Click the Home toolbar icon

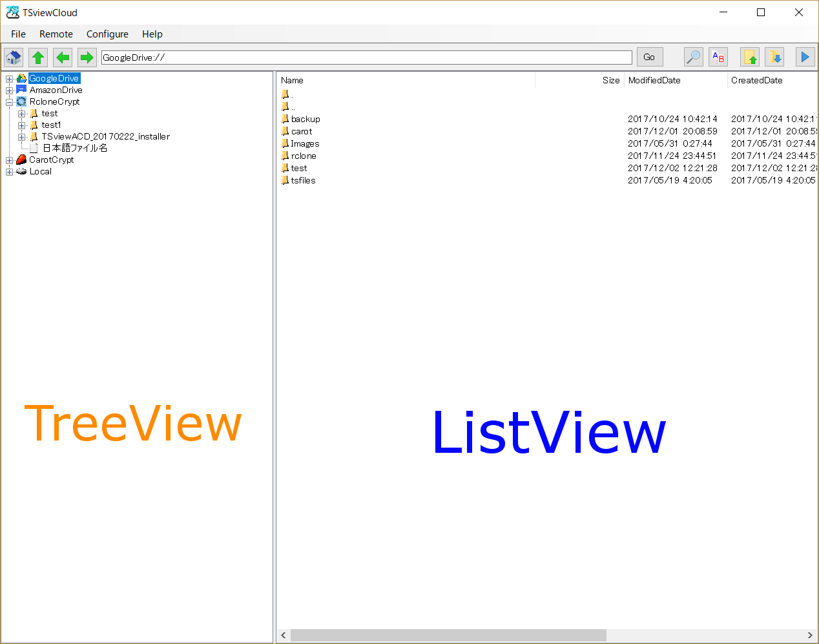pyautogui.click(x=14, y=57)
